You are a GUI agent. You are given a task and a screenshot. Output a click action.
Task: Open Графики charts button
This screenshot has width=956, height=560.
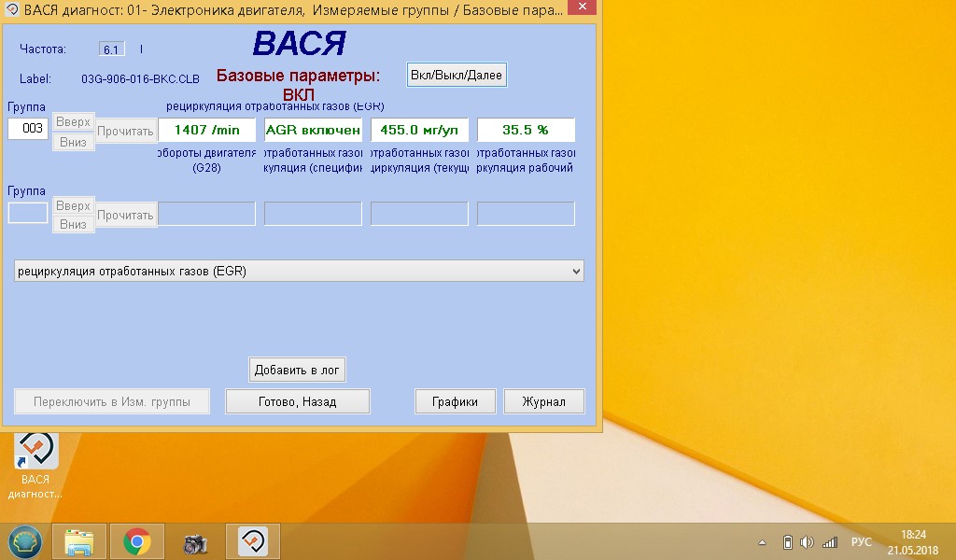tap(455, 401)
